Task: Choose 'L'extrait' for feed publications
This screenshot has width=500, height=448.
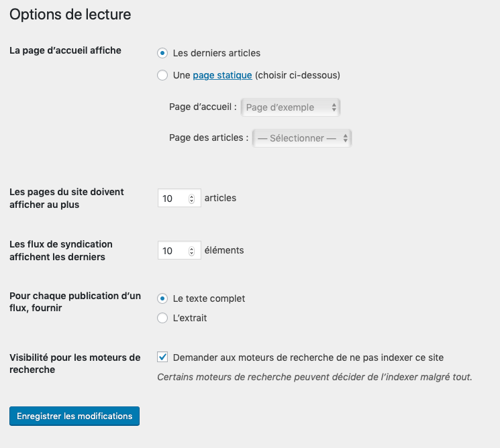Action: [162, 318]
